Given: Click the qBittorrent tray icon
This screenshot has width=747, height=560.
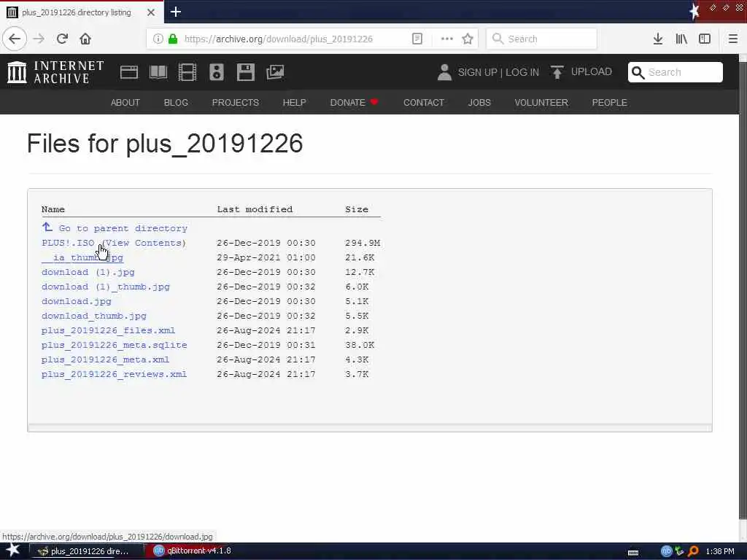Looking at the screenshot, I should click(666, 551).
